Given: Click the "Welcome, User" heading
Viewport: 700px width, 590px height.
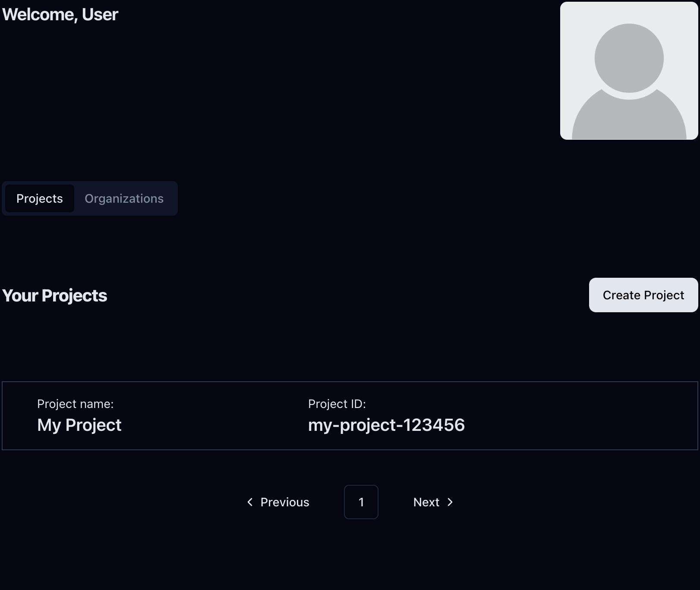Looking at the screenshot, I should (x=60, y=15).
